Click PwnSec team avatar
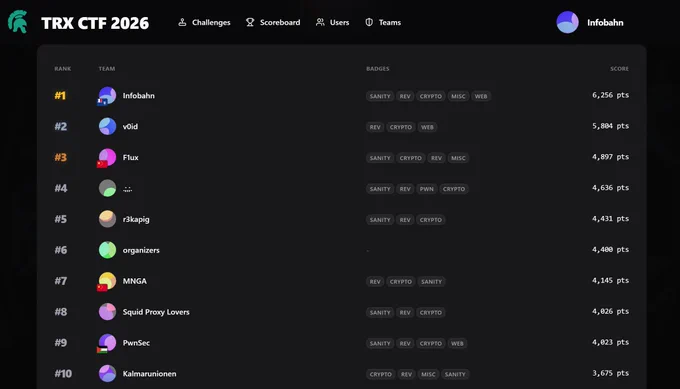The image size is (680, 389). point(107,343)
